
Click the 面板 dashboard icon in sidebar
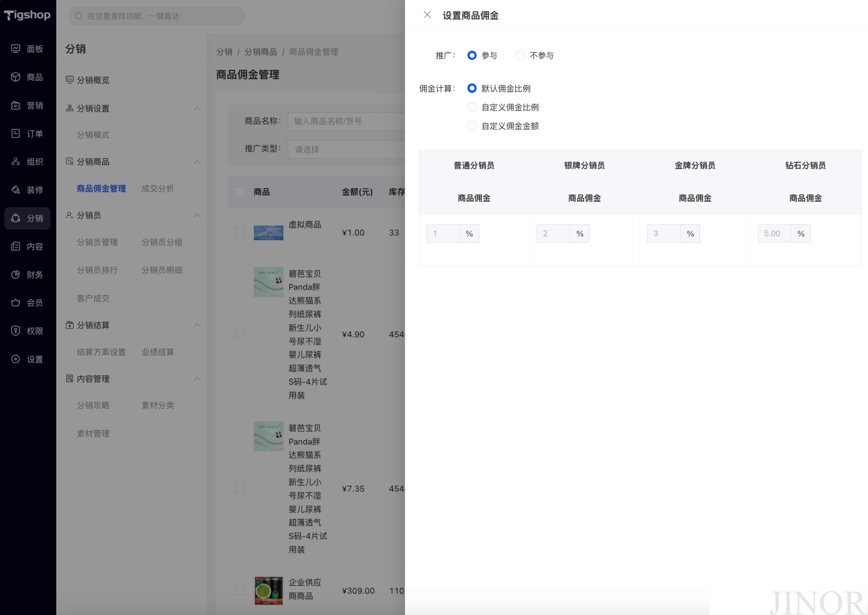click(16, 49)
